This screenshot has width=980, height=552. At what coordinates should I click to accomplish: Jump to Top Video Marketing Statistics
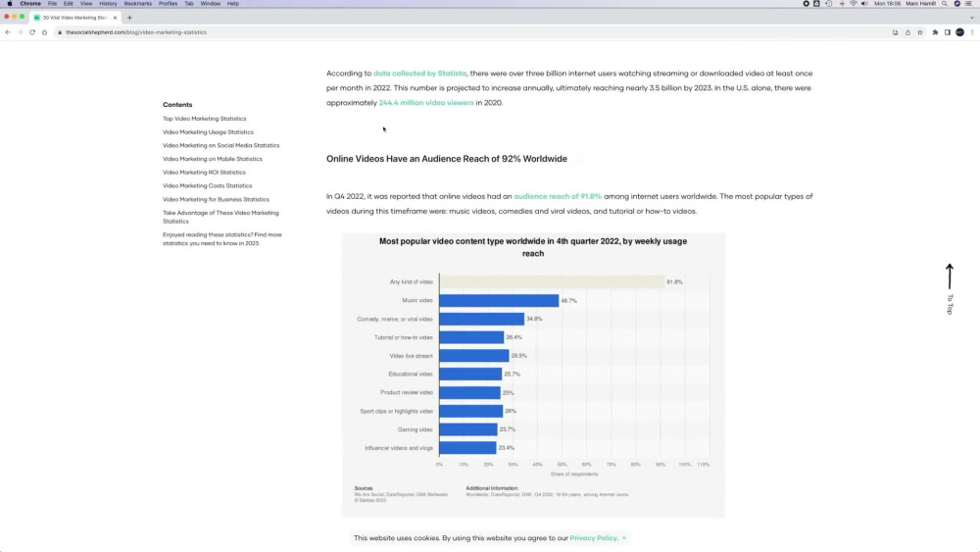(205, 119)
